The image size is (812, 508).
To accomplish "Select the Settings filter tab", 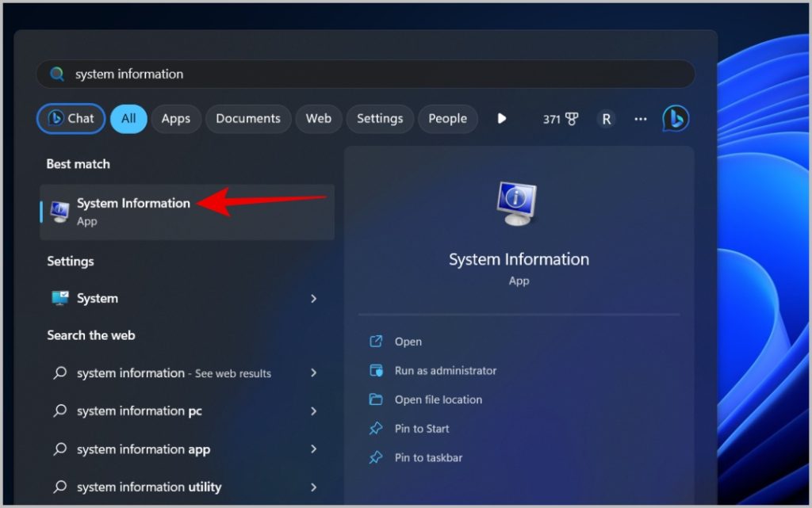I will (x=380, y=119).
